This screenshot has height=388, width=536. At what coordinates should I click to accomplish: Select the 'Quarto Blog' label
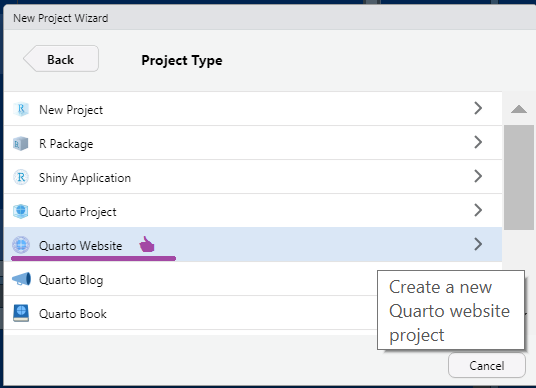coord(71,280)
